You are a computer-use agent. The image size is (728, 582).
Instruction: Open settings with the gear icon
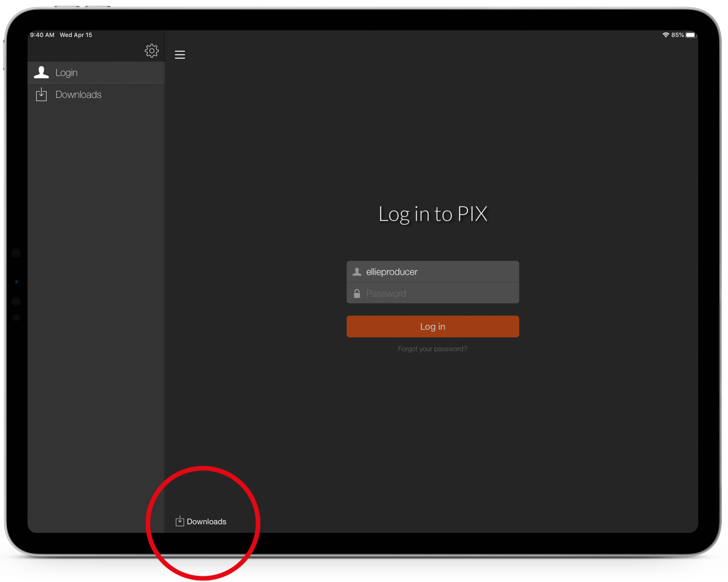pyautogui.click(x=152, y=51)
